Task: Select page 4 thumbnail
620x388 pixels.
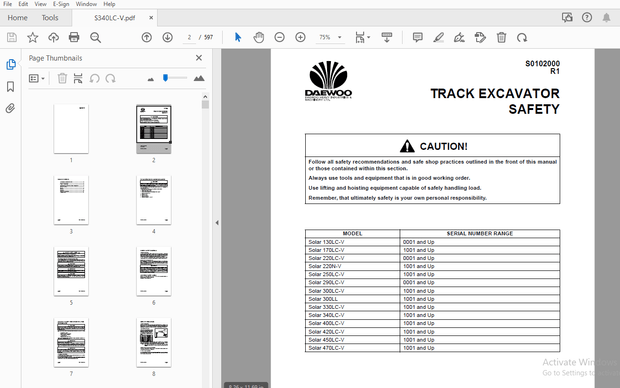Action: pos(154,200)
